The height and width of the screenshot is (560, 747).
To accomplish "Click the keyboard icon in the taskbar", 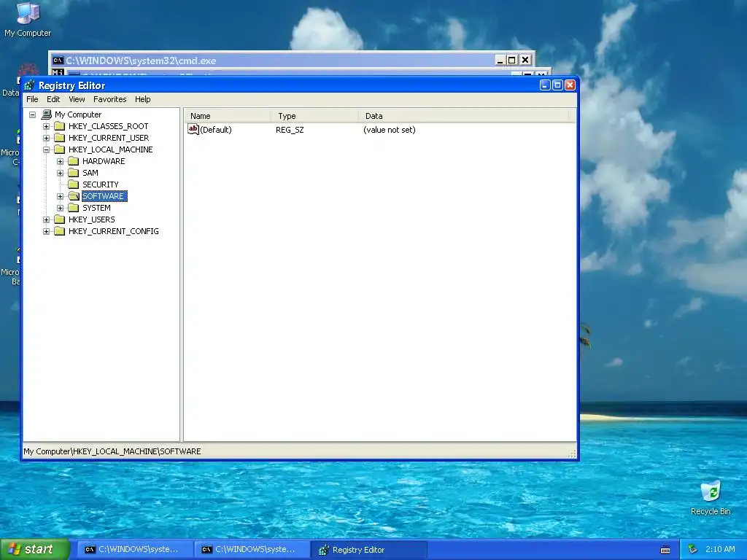I will (x=665, y=550).
